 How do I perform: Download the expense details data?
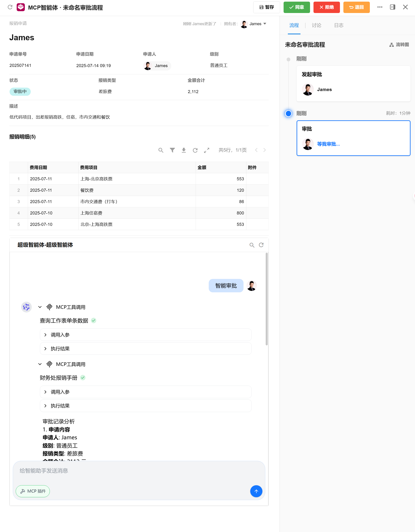pyautogui.click(x=184, y=150)
